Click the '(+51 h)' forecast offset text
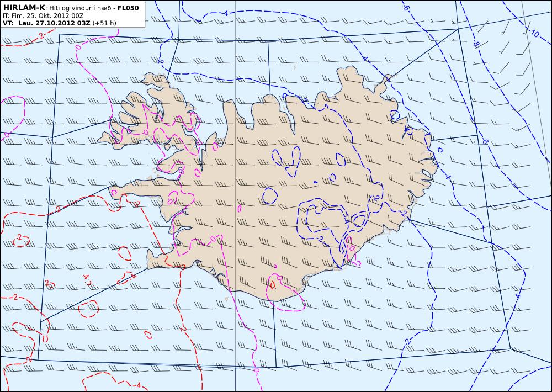The image size is (552, 392). 104,23
